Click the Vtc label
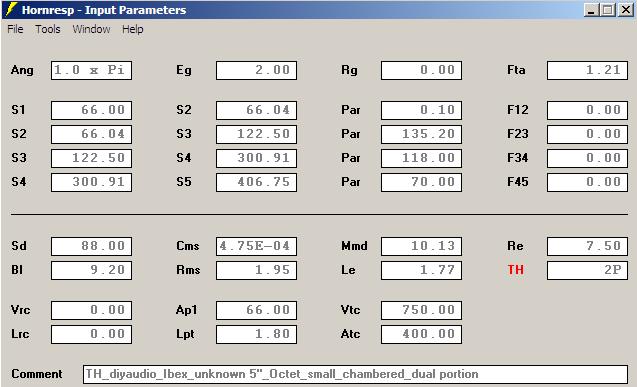The image size is (637, 387). [x=350, y=310]
